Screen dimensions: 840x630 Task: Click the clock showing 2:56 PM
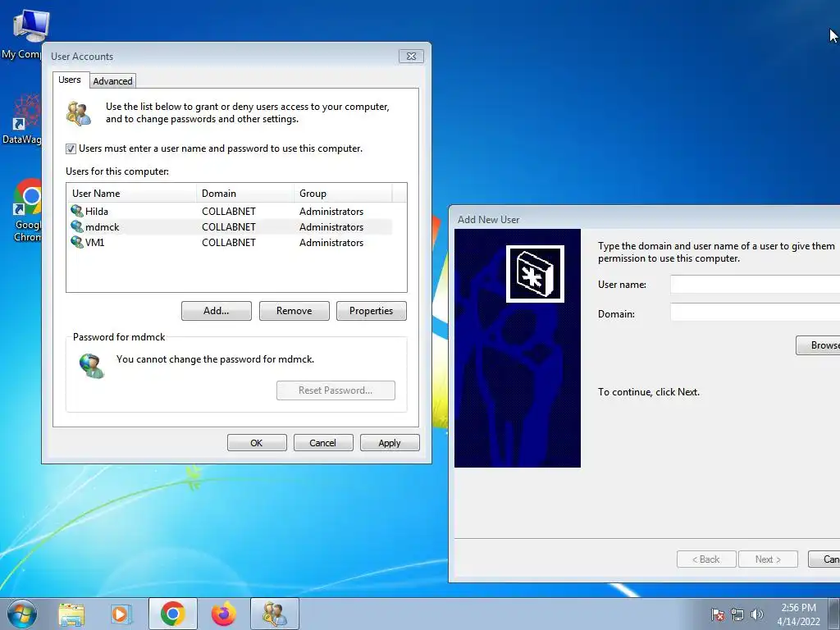click(798, 608)
